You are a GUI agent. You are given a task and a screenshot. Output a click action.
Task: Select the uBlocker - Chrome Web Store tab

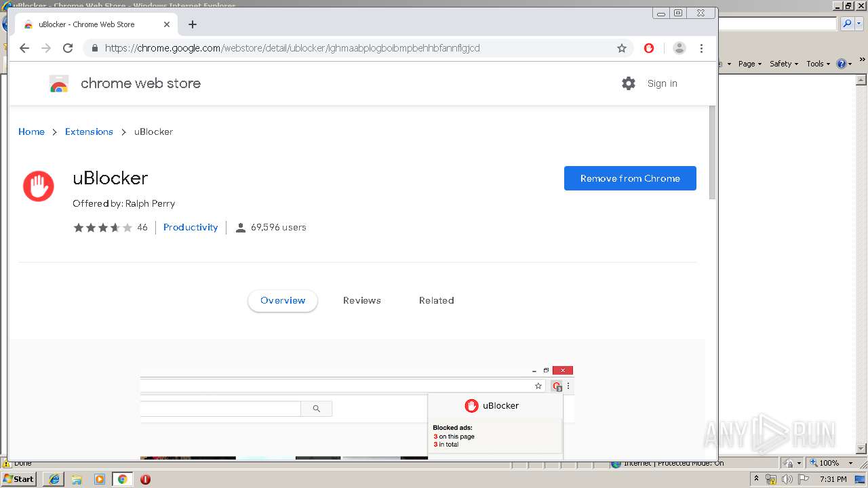[96, 24]
